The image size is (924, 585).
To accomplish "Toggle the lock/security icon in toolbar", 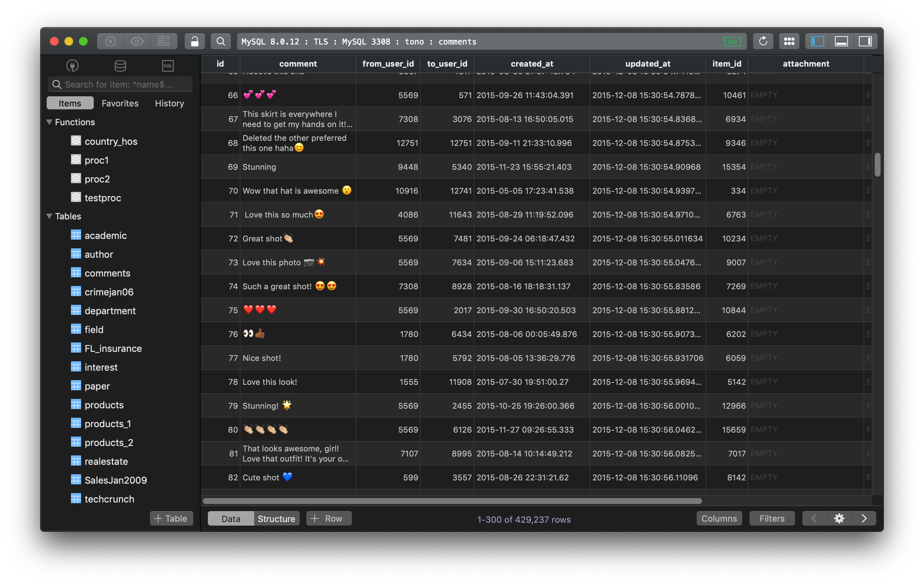I will [x=193, y=41].
